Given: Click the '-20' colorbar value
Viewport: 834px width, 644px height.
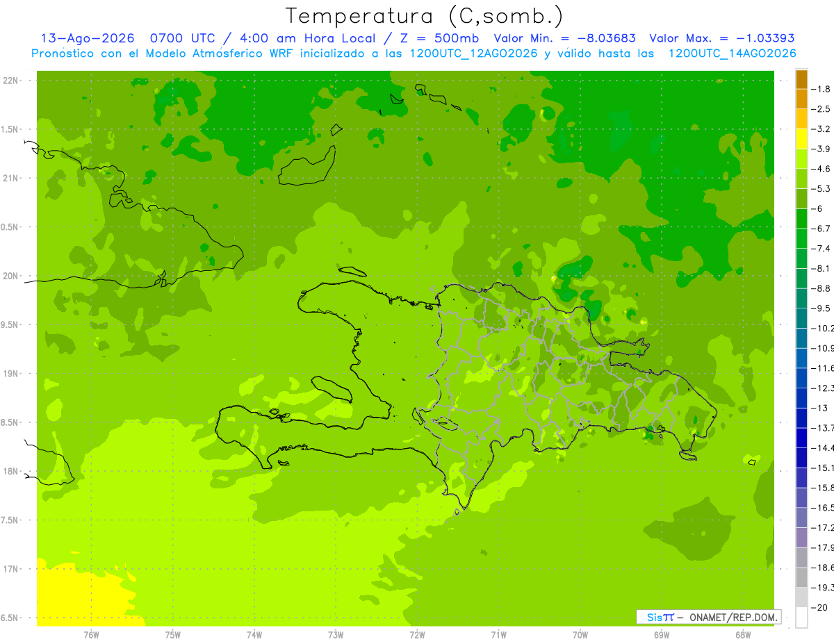Looking at the screenshot, I should [820, 607].
